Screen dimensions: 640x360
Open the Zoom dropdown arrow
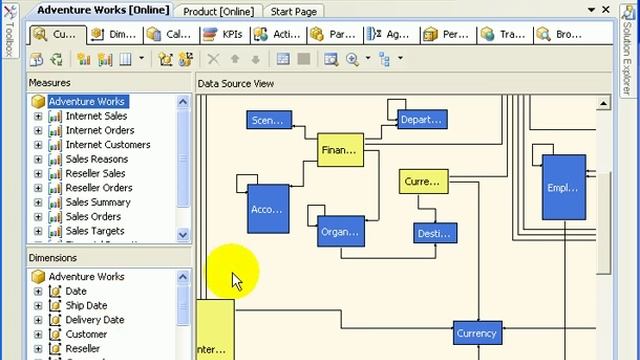pyautogui.click(x=368, y=58)
